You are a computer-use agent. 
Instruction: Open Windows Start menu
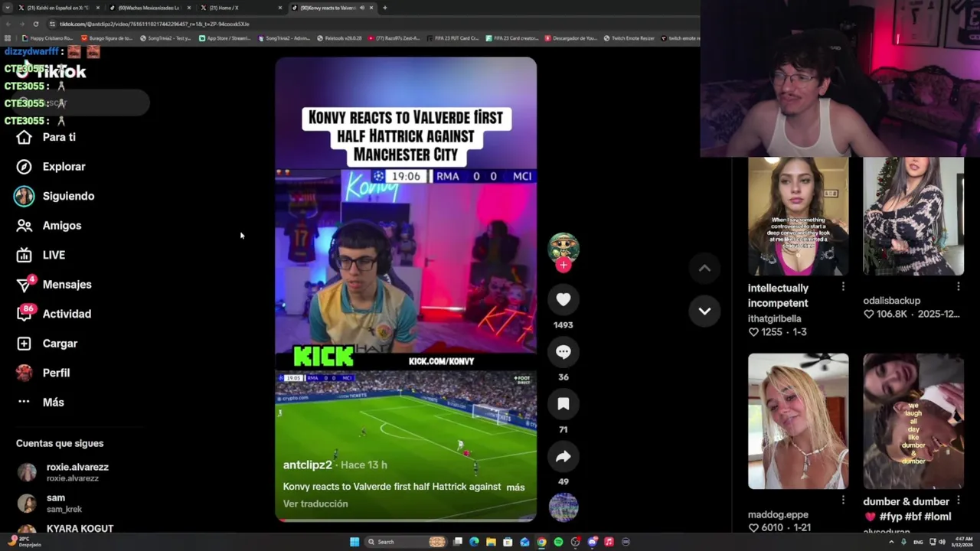354,542
